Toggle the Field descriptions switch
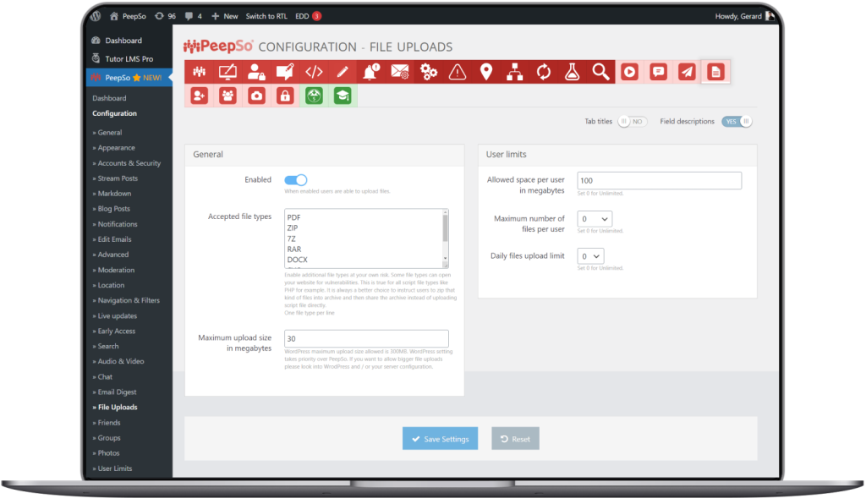Screen dimensions: 866x504 (x=737, y=122)
